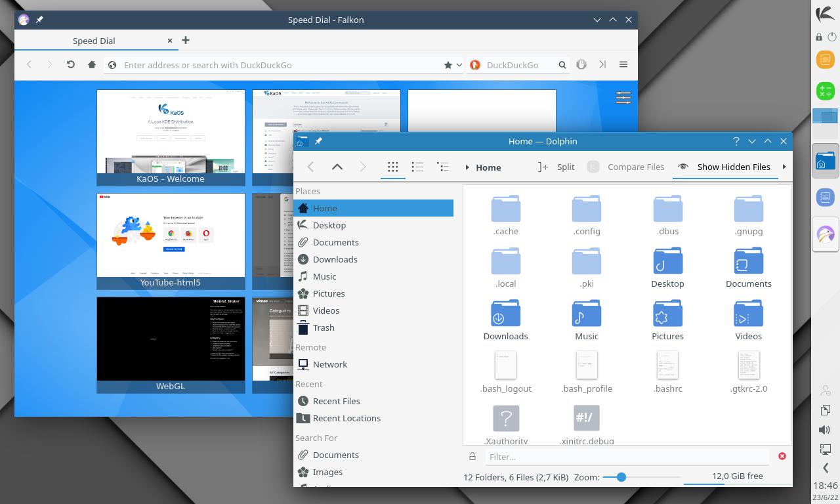Switch Dolphin to compact view
Screen dimensions: 840x504
click(x=417, y=167)
